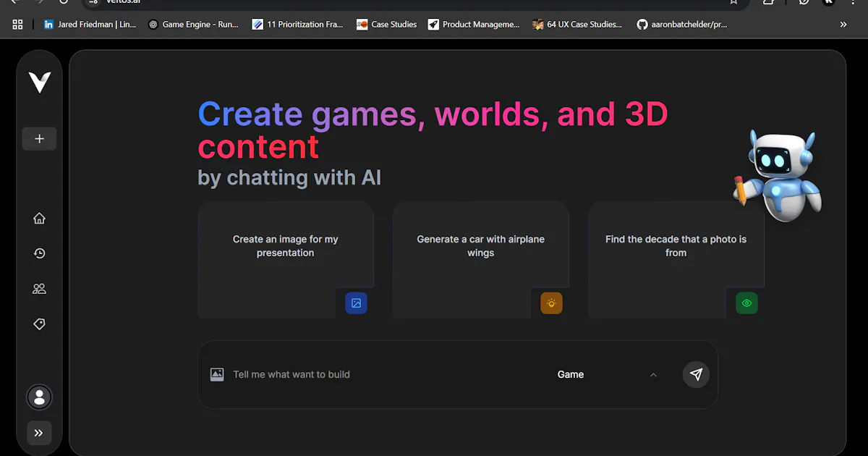Select 'Generate a car with airplane wings' card
The width and height of the screenshot is (868, 456).
click(481, 260)
